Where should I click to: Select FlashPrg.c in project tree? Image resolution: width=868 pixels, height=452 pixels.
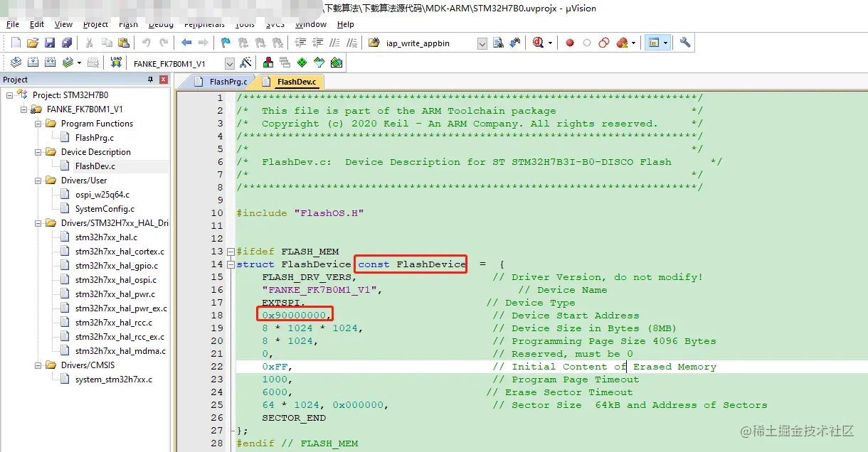95,138
